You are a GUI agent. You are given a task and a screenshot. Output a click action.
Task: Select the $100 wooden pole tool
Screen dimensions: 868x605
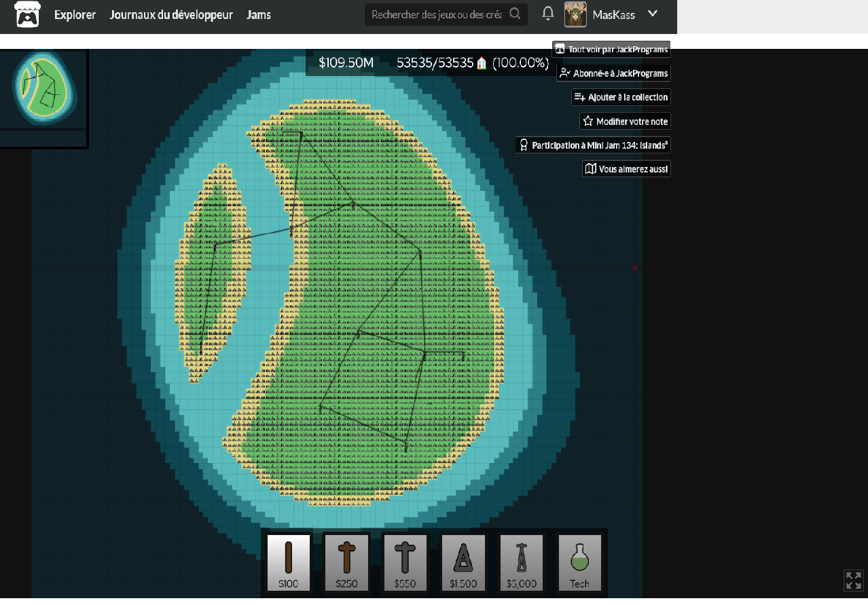[289, 562]
